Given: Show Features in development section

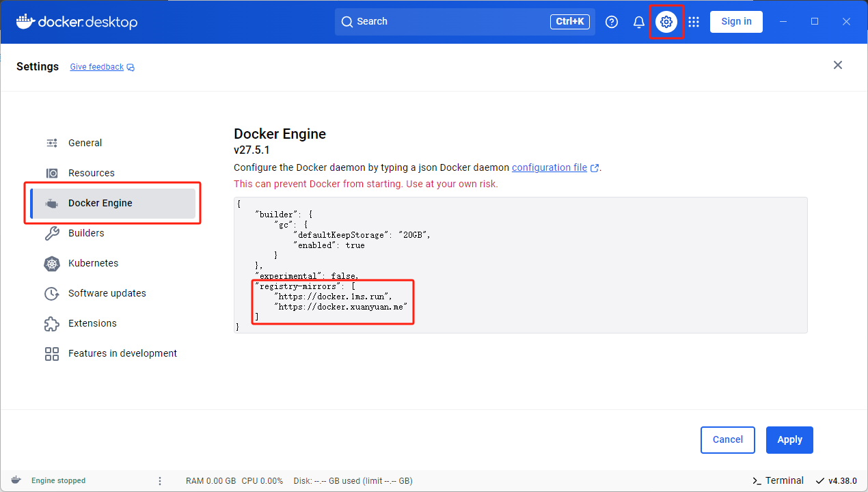Looking at the screenshot, I should [122, 353].
